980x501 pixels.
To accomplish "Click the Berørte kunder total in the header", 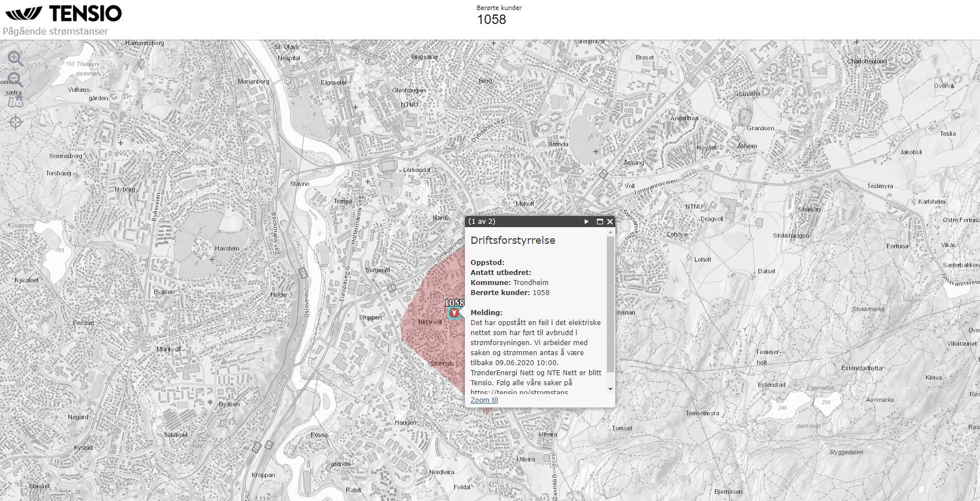I will pyautogui.click(x=491, y=19).
